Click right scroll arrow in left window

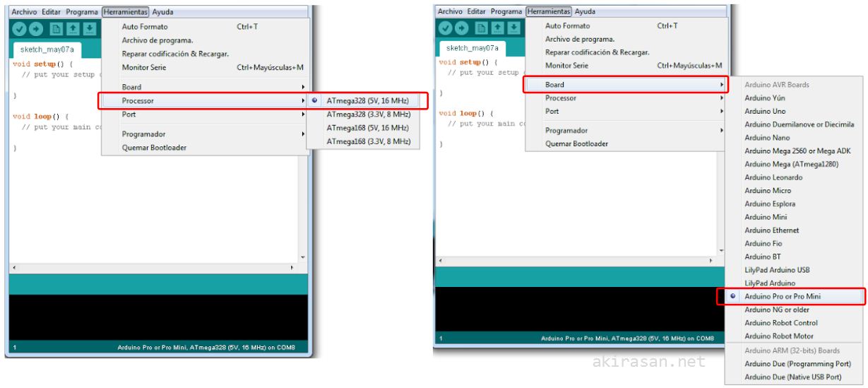[x=292, y=269]
